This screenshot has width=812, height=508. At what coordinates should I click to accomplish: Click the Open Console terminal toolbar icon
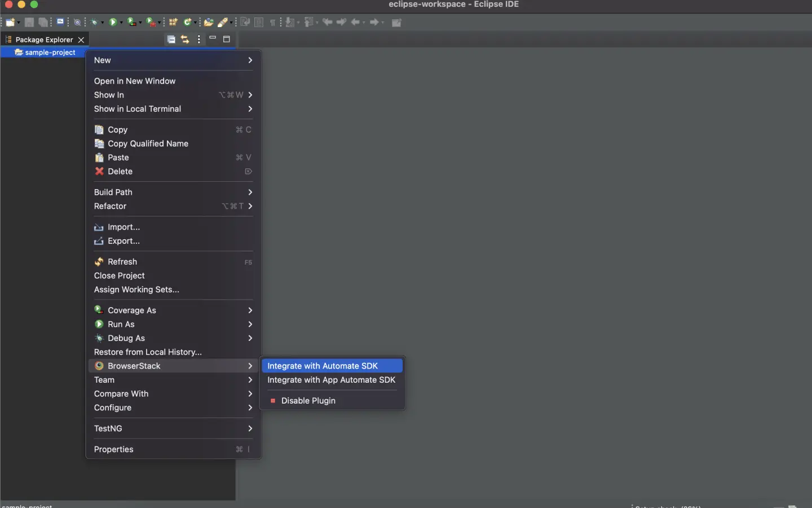tap(60, 22)
